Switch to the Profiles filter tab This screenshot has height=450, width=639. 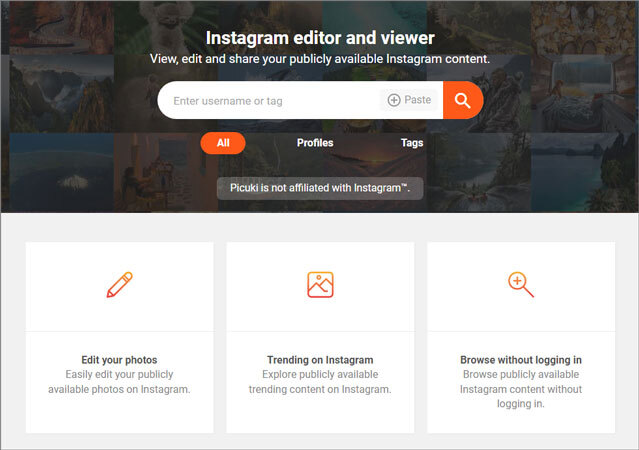[315, 143]
